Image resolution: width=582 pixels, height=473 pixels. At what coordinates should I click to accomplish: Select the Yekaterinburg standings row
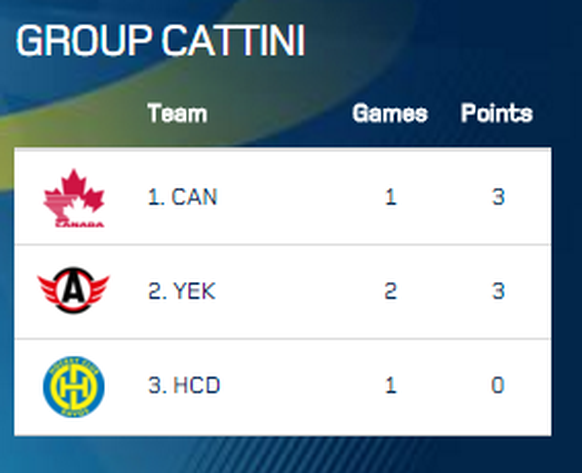point(283,291)
